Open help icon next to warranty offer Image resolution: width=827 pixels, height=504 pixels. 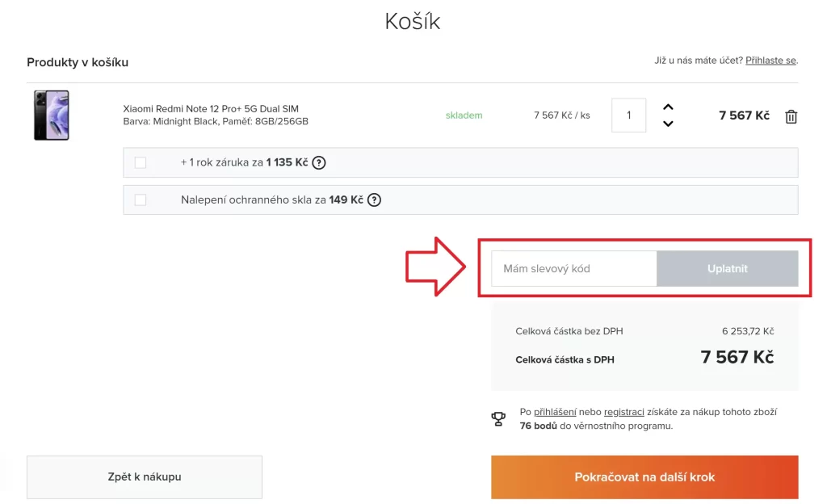(318, 162)
